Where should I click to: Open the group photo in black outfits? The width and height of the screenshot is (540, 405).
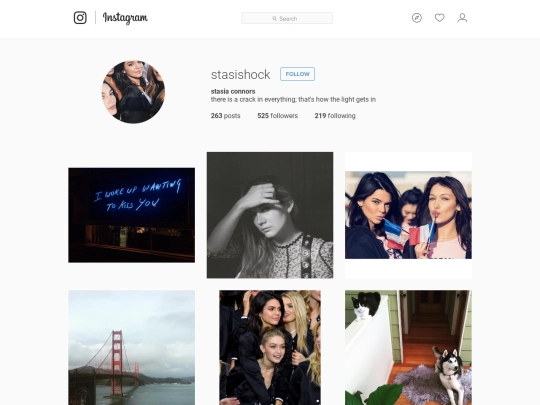pyautogui.click(x=270, y=347)
